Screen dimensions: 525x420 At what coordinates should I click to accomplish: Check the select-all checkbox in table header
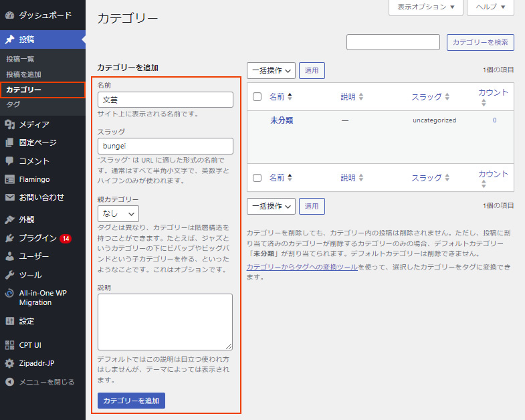(x=257, y=97)
